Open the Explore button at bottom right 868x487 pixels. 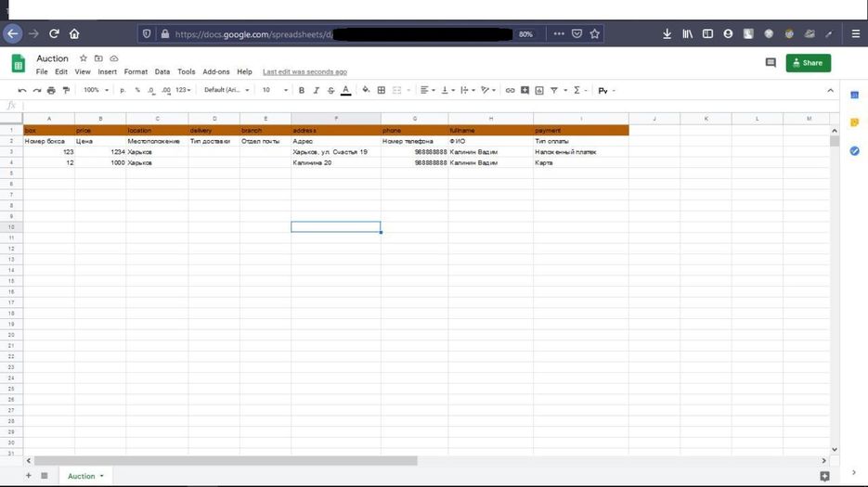(x=824, y=476)
